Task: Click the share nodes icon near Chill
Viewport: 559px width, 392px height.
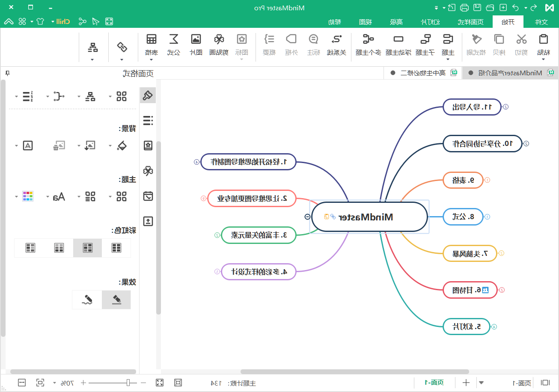Action: point(83,21)
